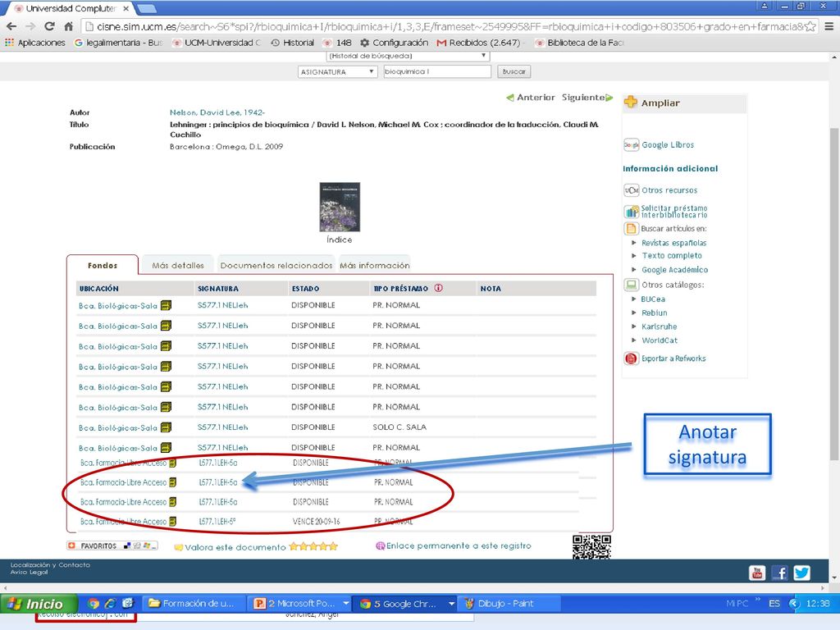Viewport: 840px width, 630px height.
Task: Bookmark this page with the star icon
Action: (810, 26)
